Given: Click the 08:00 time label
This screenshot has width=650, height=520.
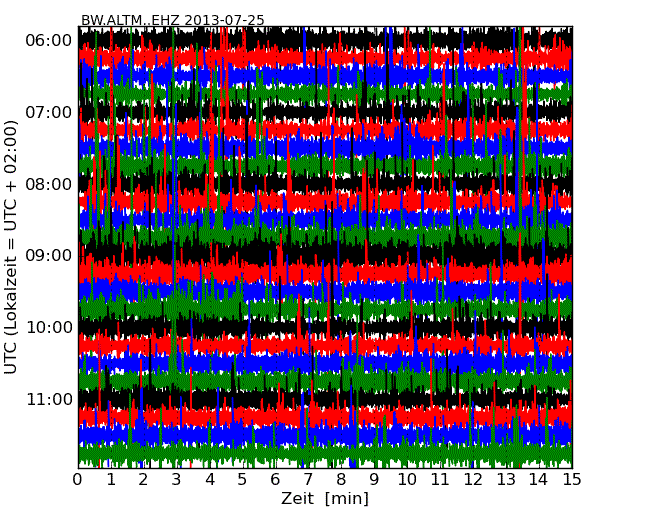Looking at the screenshot, I should point(49,184).
